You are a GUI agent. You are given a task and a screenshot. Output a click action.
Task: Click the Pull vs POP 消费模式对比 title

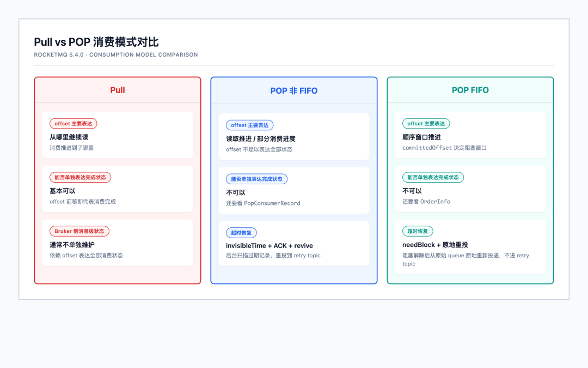click(x=96, y=42)
